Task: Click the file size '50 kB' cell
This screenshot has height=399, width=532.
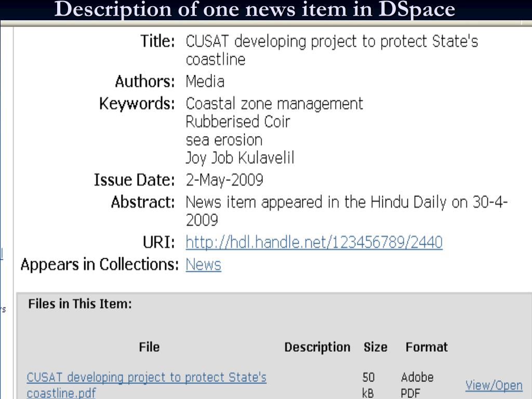Action: pos(368,385)
